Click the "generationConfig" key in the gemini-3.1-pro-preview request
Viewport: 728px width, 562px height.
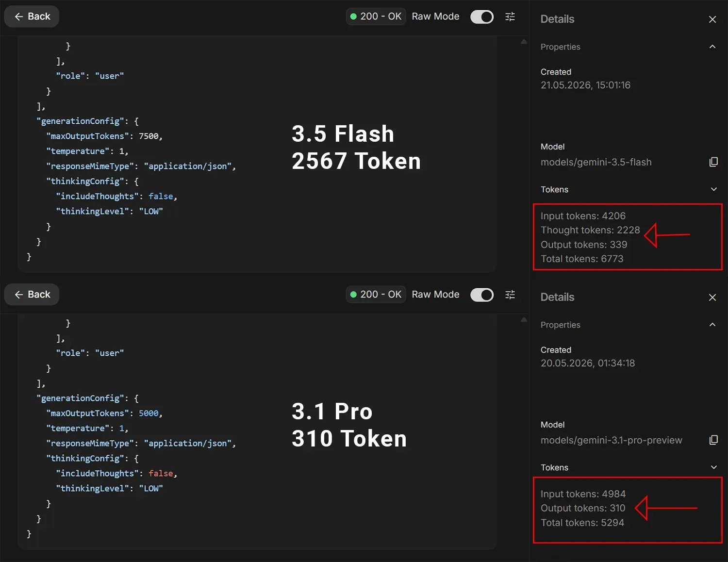coord(80,398)
